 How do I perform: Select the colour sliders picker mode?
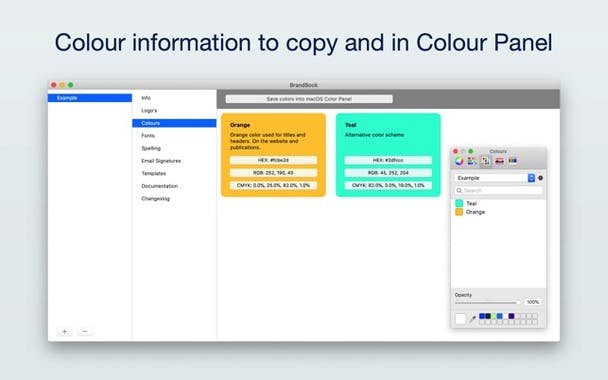472,161
